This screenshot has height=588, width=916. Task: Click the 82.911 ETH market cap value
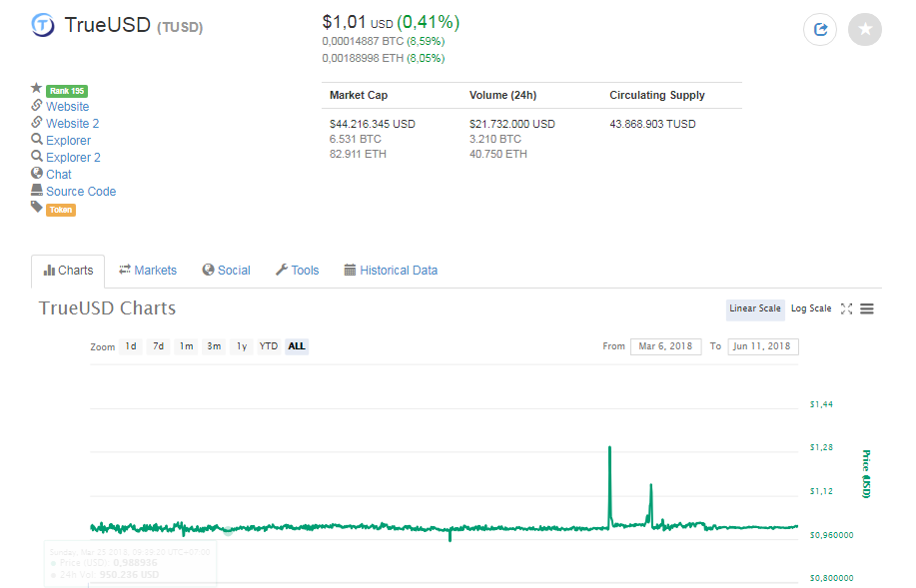click(x=358, y=154)
